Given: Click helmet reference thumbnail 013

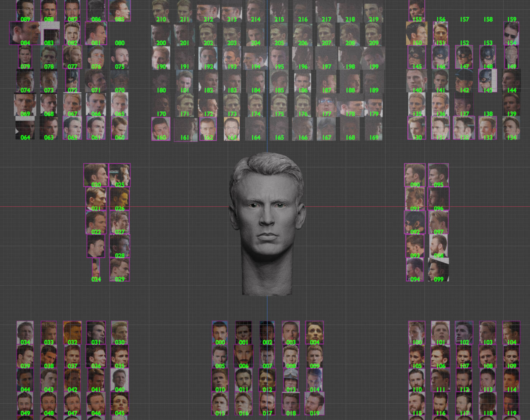Looking at the screenshot, I should [x=291, y=380].
